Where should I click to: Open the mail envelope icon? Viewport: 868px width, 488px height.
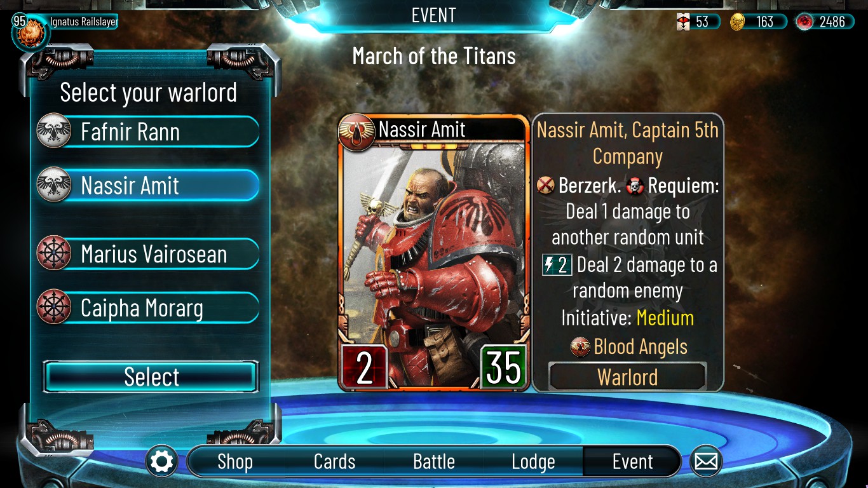click(x=706, y=461)
